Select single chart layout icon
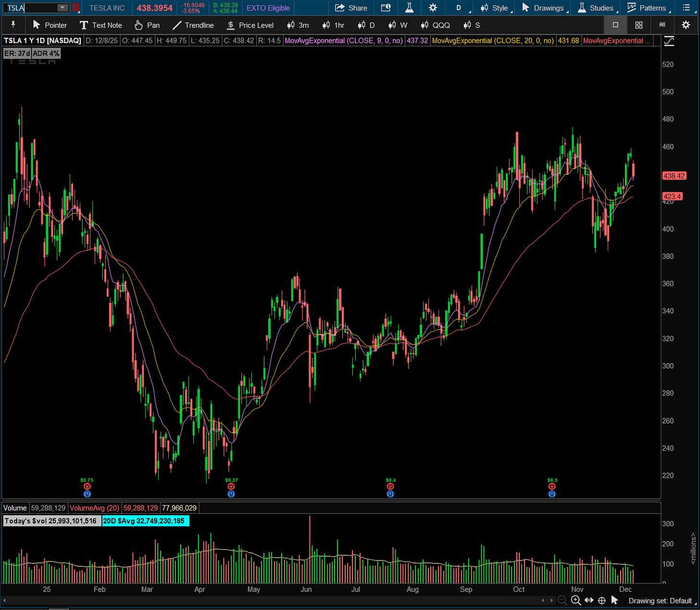Screen dimensions: 700x610 615,25
